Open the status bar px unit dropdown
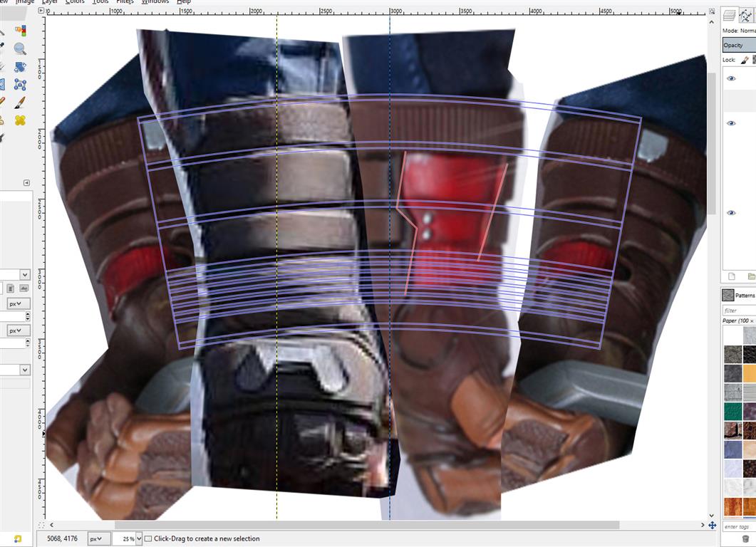 tap(98, 538)
